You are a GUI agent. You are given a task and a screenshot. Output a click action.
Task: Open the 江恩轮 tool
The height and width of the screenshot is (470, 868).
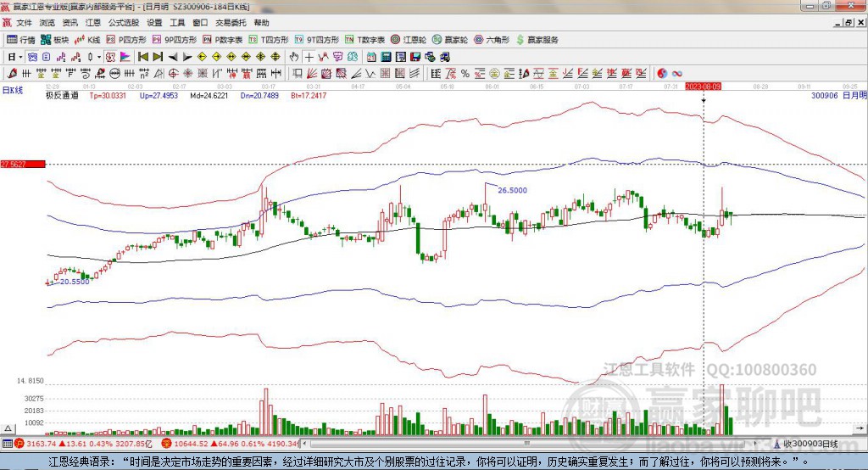[x=409, y=40]
